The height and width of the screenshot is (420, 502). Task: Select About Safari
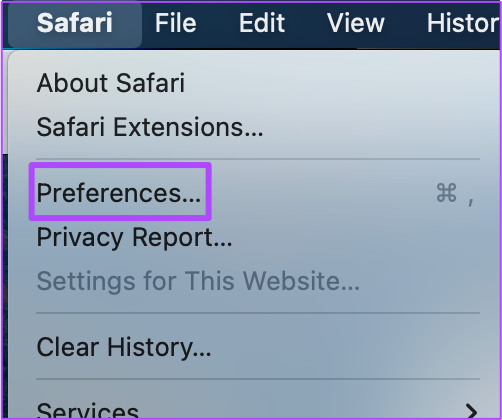(111, 83)
